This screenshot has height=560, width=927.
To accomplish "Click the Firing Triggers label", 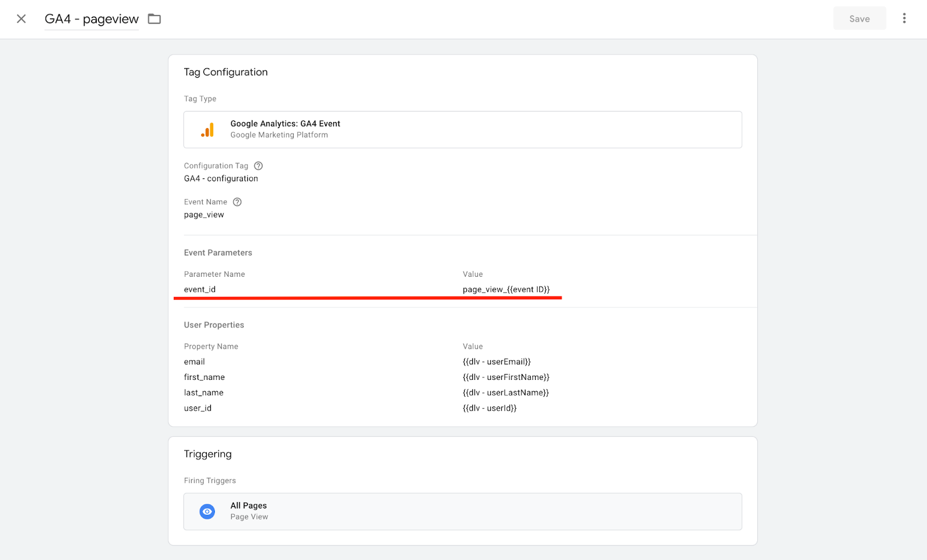I will [210, 481].
